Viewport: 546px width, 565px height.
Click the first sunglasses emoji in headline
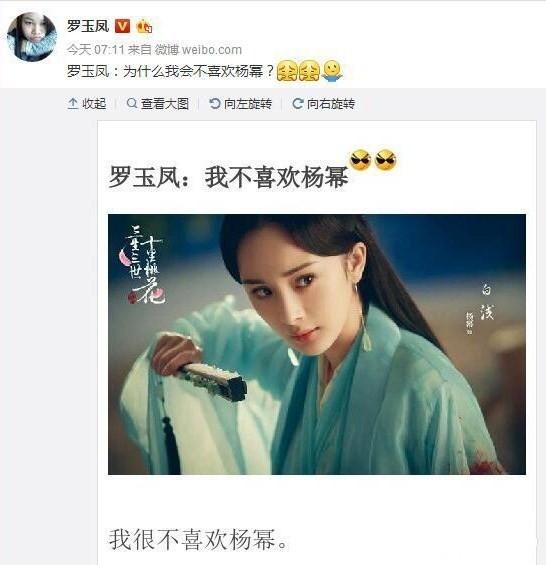click(x=361, y=159)
